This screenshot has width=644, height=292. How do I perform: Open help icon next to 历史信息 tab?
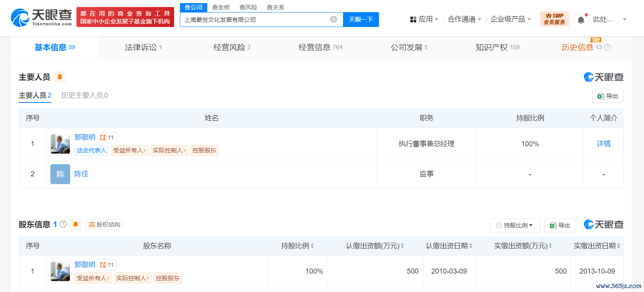tap(608, 47)
